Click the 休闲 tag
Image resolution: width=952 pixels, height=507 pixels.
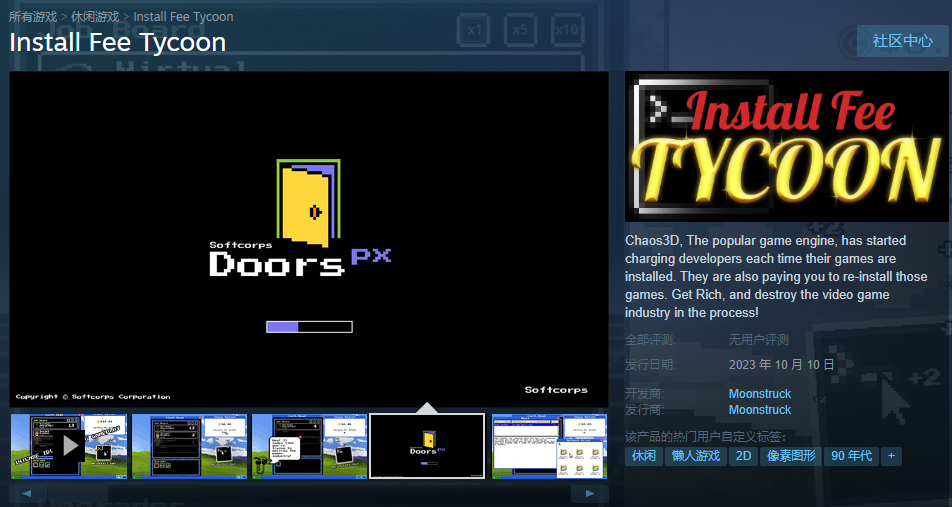click(x=644, y=456)
